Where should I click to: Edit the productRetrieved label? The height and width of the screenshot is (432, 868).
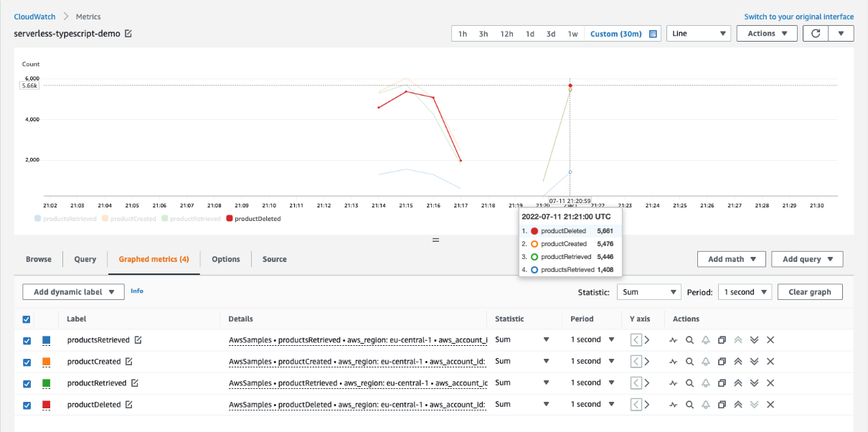(135, 383)
